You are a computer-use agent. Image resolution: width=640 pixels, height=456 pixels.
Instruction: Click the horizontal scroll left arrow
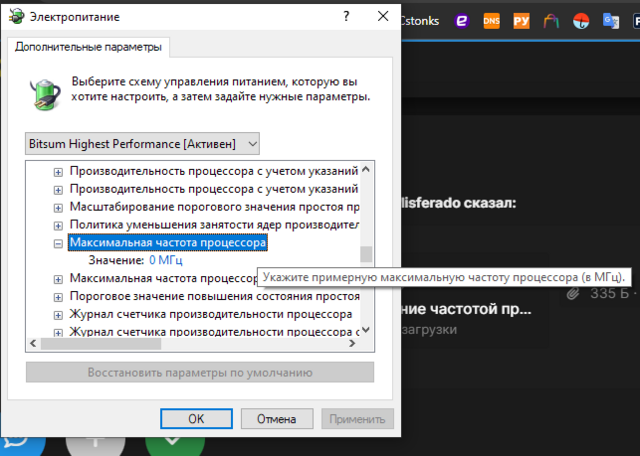tap(33, 344)
